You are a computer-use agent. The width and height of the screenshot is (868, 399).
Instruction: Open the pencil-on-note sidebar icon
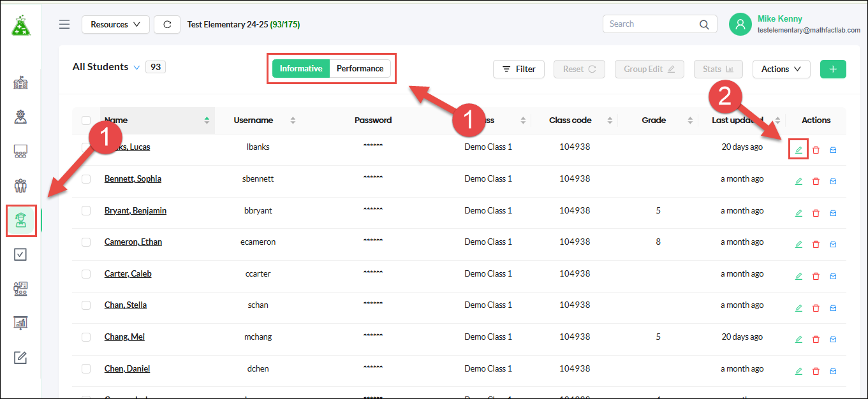pos(20,357)
